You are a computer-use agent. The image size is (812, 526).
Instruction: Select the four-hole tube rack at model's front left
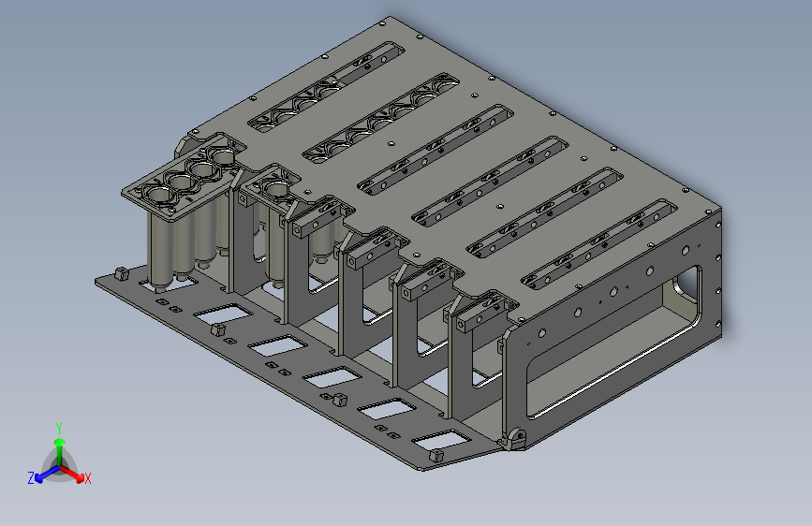click(x=183, y=179)
